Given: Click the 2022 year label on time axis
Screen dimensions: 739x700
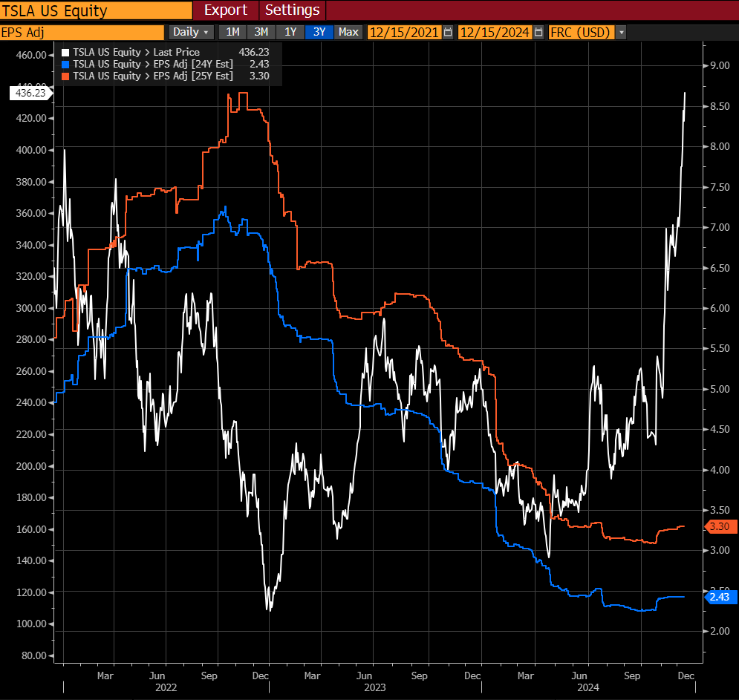Looking at the screenshot, I should tap(166, 687).
